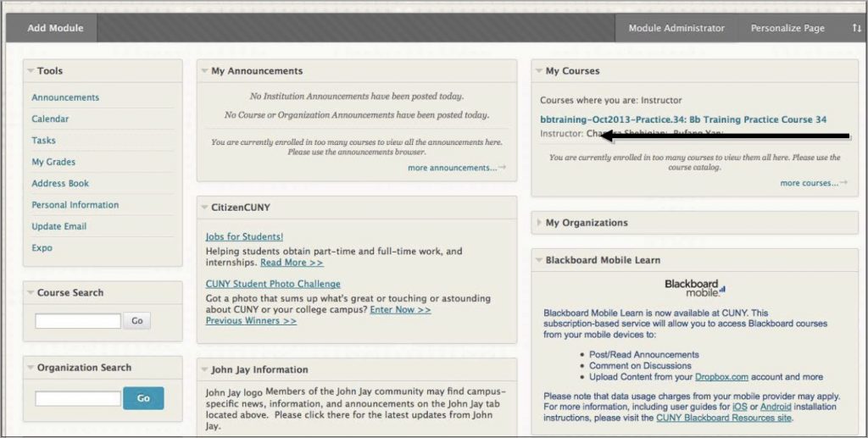Click the Read More >> link
The width and height of the screenshot is (868, 438).
pos(292,263)
